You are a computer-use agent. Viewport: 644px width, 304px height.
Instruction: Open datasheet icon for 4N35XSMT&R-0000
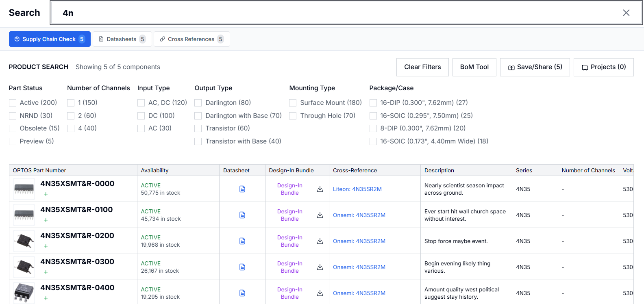point(242,189)
